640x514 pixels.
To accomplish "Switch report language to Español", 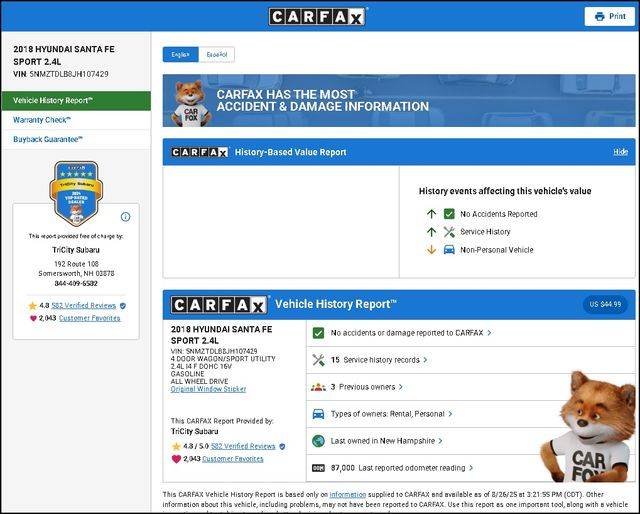I will click(x=217, y=54).
